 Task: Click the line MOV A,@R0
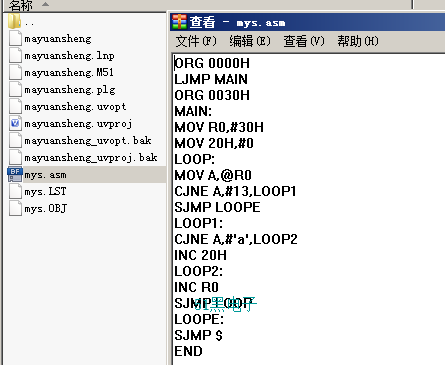click(x=213, y=175)
